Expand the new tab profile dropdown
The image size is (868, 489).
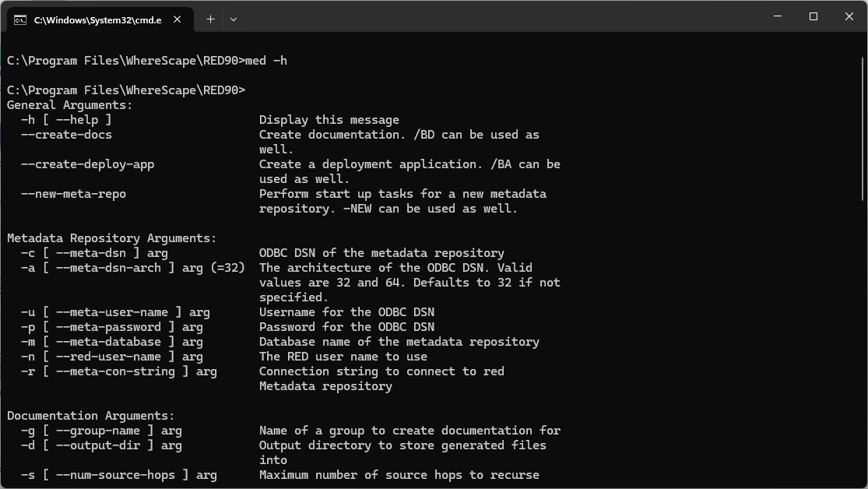(234, 19)
